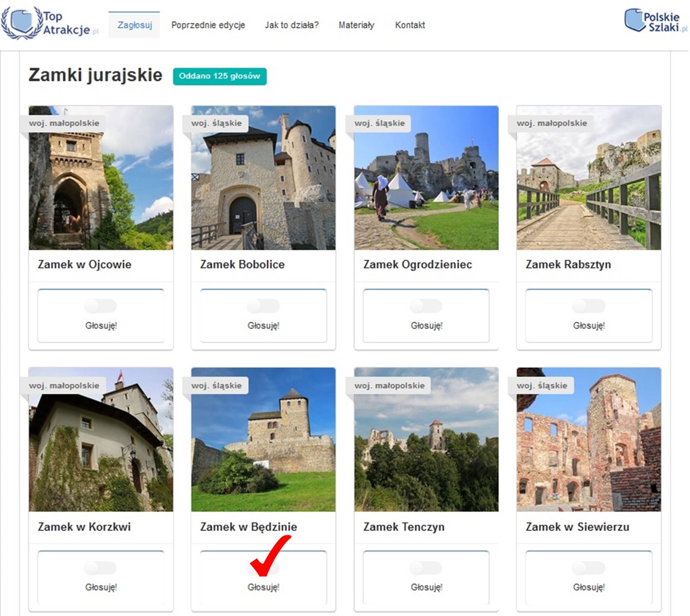This screenshot has height=616, width=690.
Task: Open Poprzednie edycje menu item
Action: [208, 25]
